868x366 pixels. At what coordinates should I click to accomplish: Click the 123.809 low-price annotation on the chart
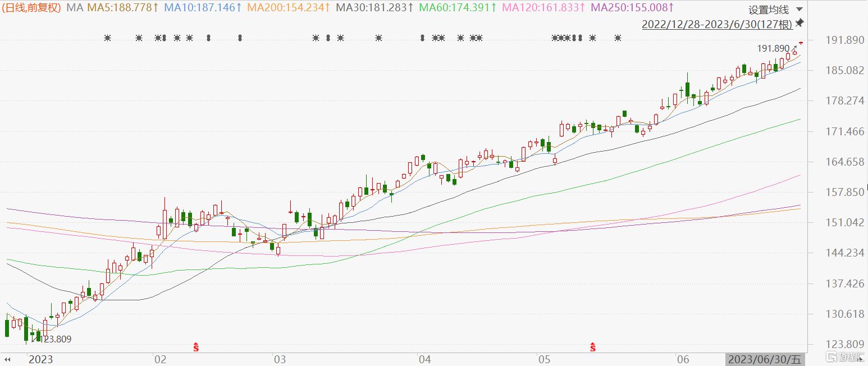(x=54, y=339)
